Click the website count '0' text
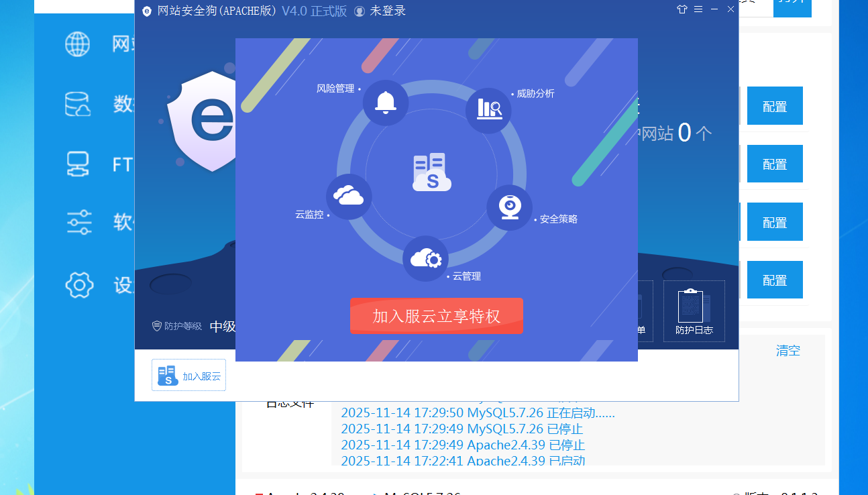The height and width of the screenshot is (495, 868). tap(684, 133)
